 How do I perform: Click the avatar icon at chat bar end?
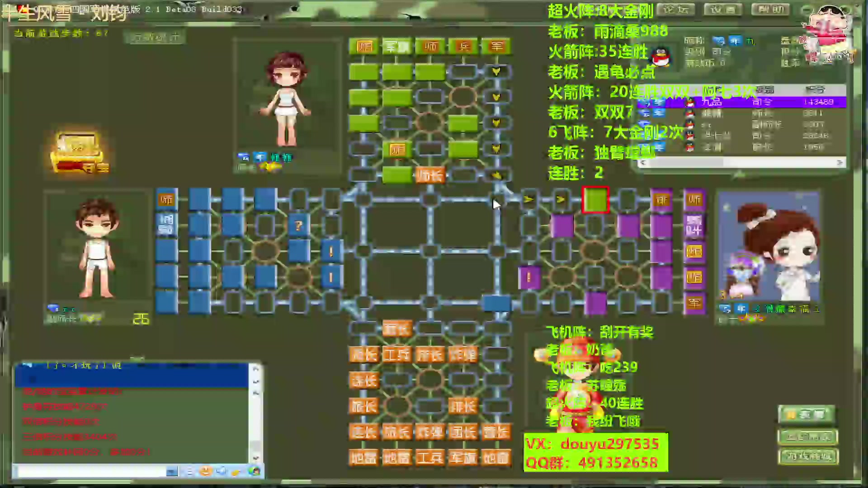click(255, 471)
